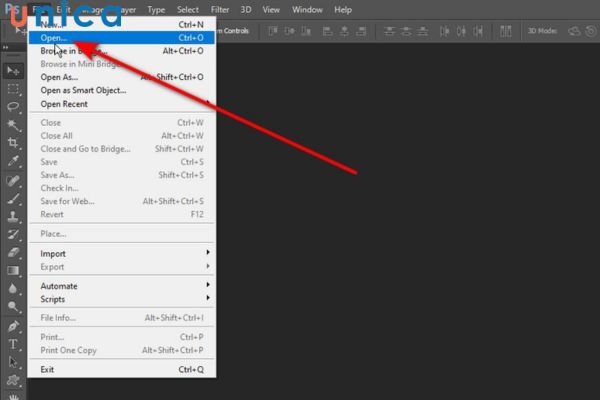Screen dimensions: 600x400
Task: Open the Window menu
Action: tap(307, 10)
